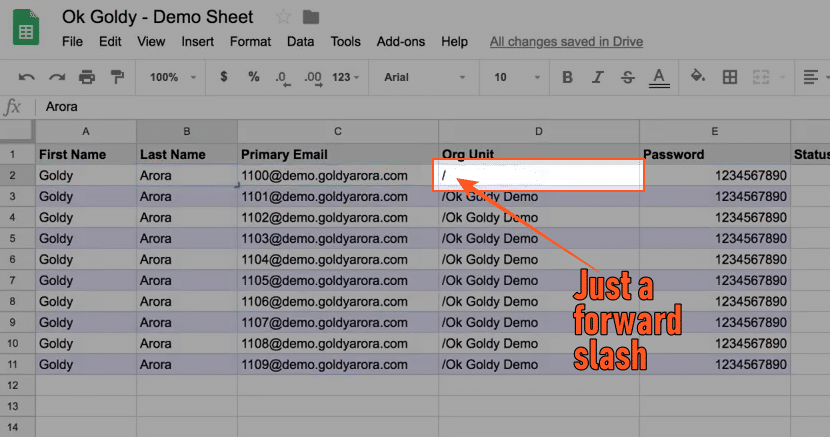The image size is (830, 437).
Task: Click the formula bar containing Arora
Action: point(434,107)
